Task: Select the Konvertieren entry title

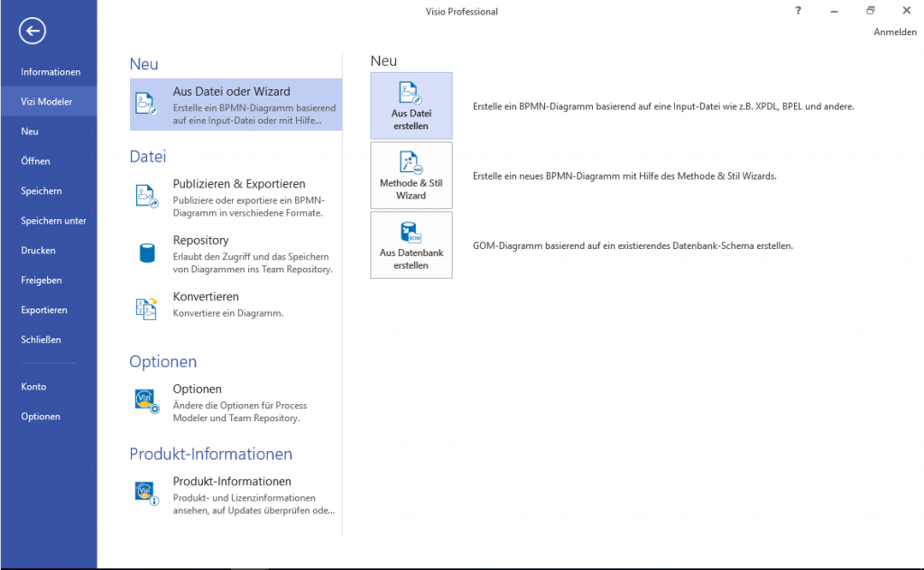Action: click(x=206, y=296)
